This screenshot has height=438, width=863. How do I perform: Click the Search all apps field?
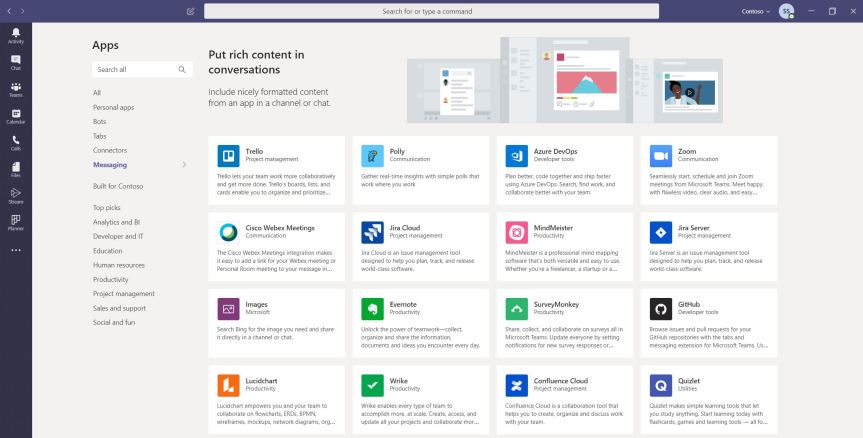pos(134,70)
